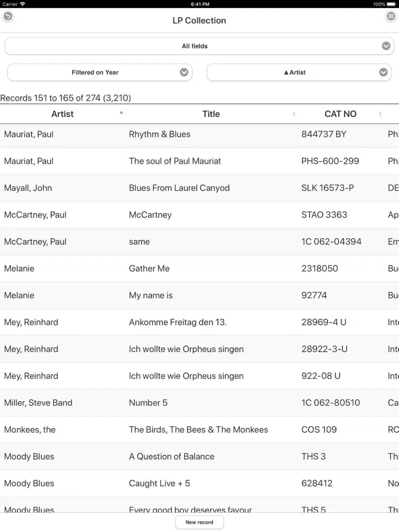The width and height of the screenshot is (399, 532).
Task: Select the Title column header
Action: [x=211, y=113]
